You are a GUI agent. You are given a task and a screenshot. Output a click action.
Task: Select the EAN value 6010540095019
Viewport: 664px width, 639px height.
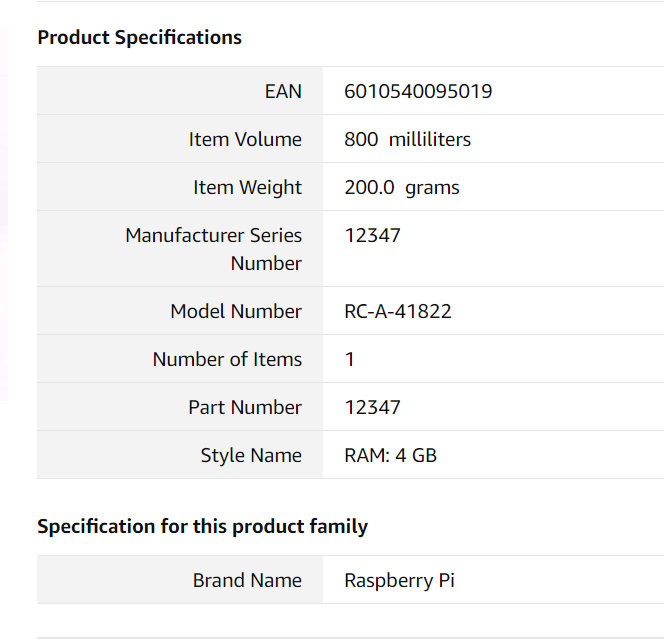click(418, 91)
